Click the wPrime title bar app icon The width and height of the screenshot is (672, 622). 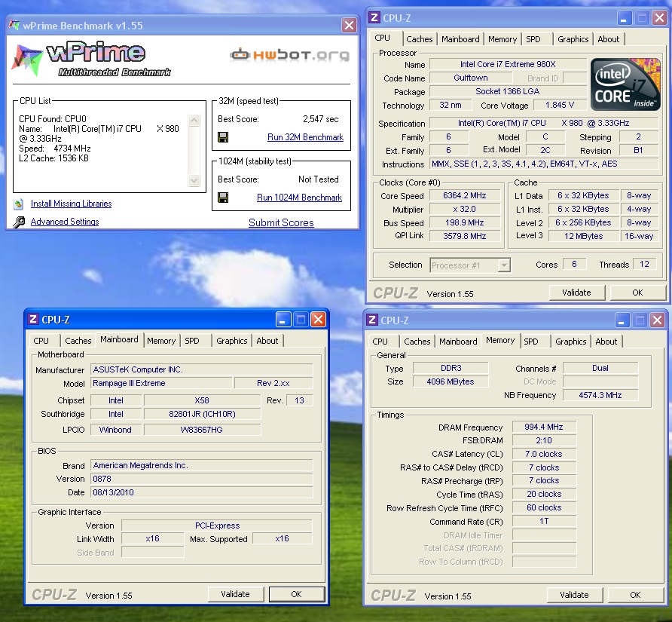pyautogui.click(x=14, y=25)
